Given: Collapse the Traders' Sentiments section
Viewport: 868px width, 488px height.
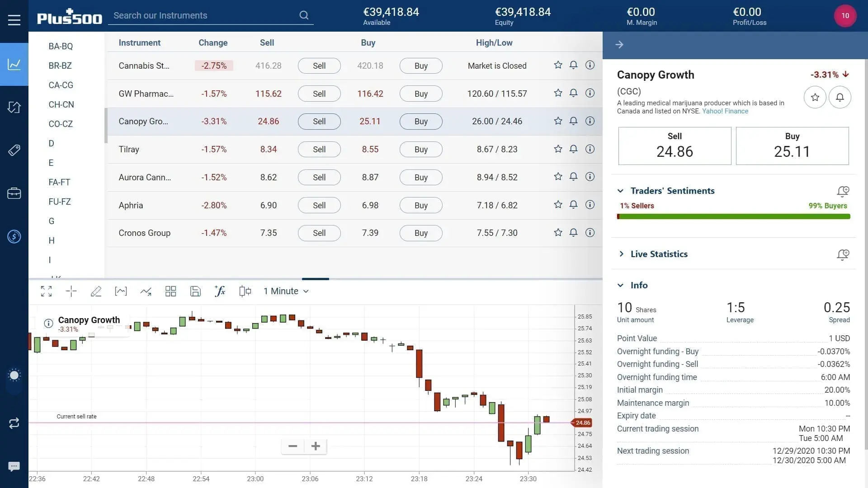Looking at the screenshot, I should click(622, 191).
